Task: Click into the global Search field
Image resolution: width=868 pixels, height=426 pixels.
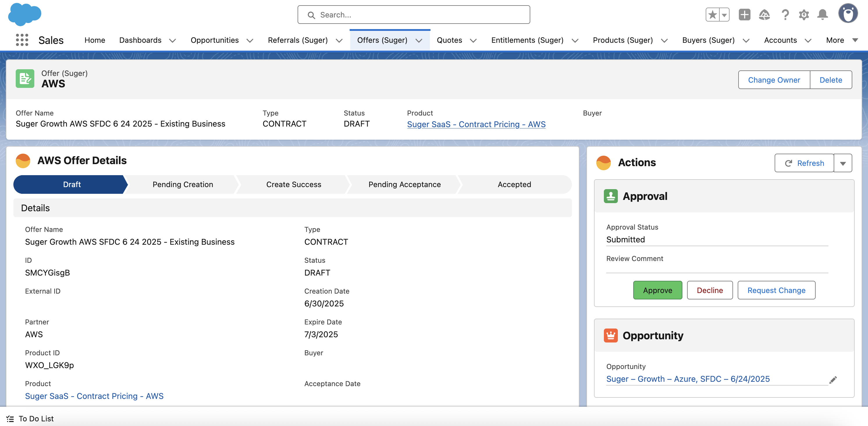Action: (414, 15)
